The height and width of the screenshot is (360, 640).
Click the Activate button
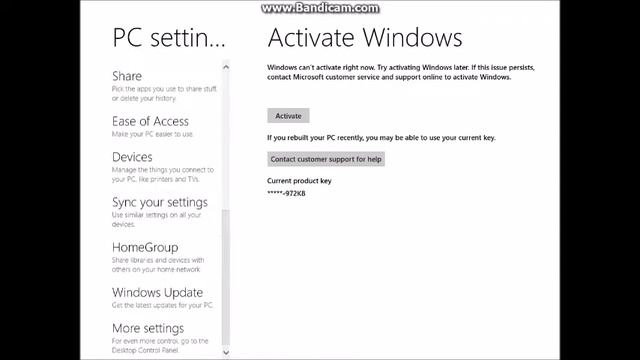(x=288, y=116)
